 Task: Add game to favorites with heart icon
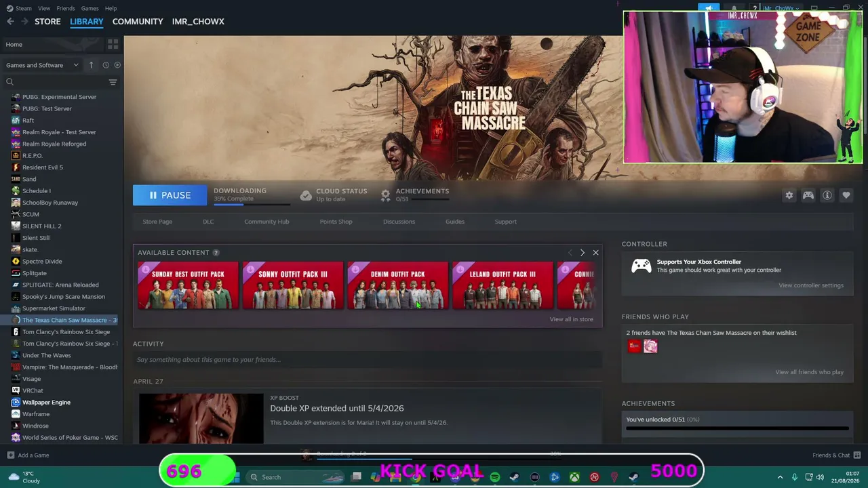pyautogui.click(x=846, y=195)
